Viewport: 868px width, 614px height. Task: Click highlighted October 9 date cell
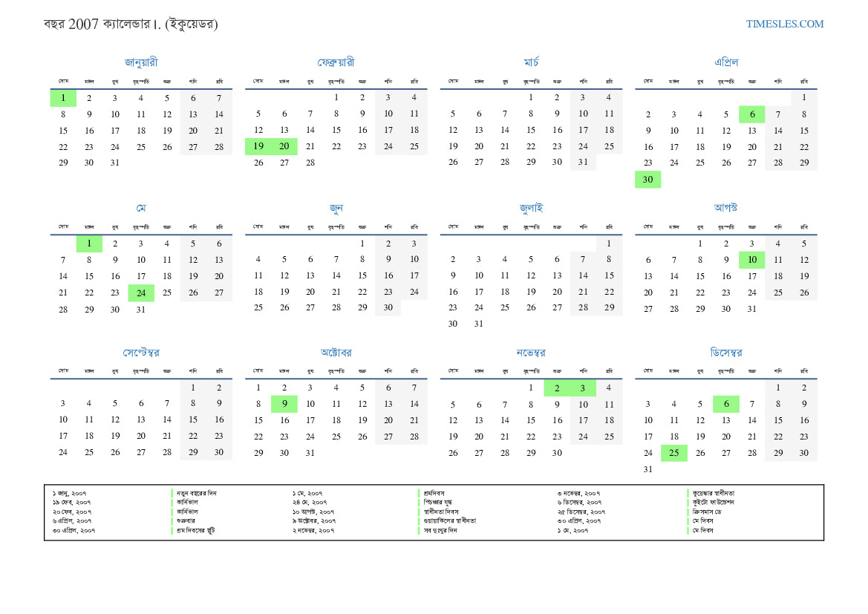284,404
